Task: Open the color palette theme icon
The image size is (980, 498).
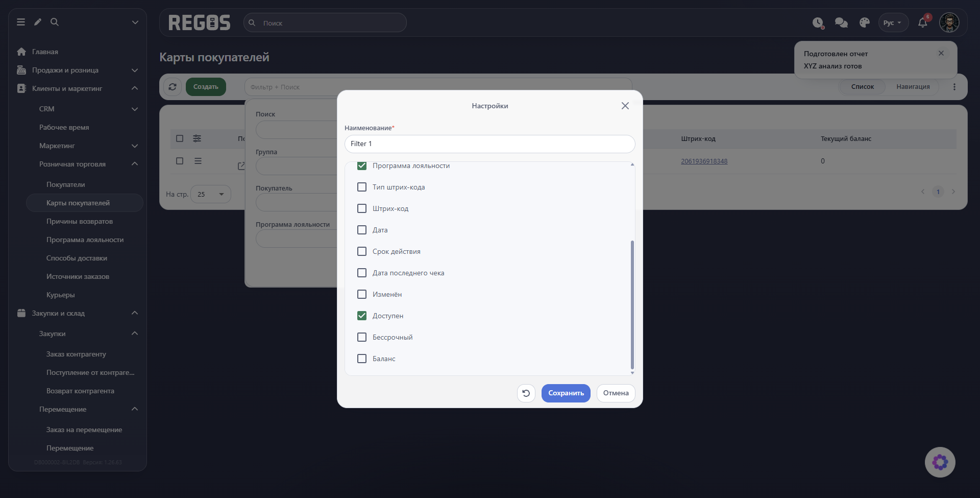Action: [864, 23]
